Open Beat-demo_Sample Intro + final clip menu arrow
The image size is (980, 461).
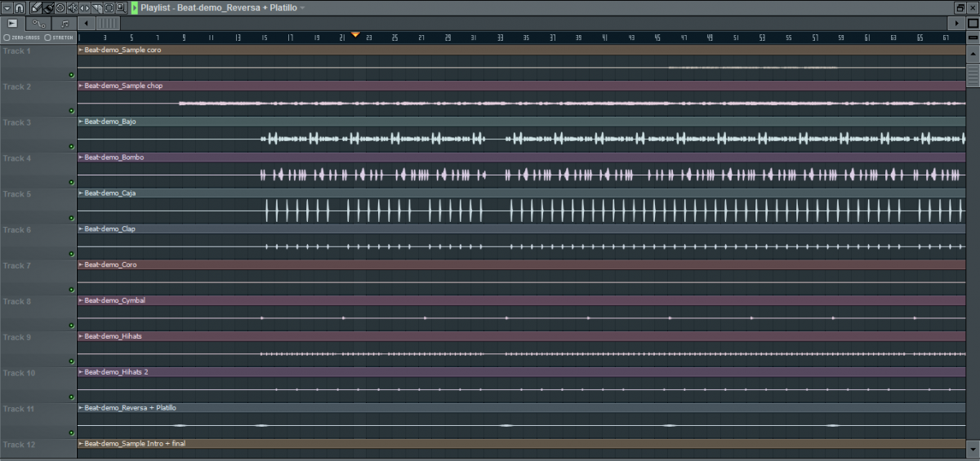click(x=81, y=444)
